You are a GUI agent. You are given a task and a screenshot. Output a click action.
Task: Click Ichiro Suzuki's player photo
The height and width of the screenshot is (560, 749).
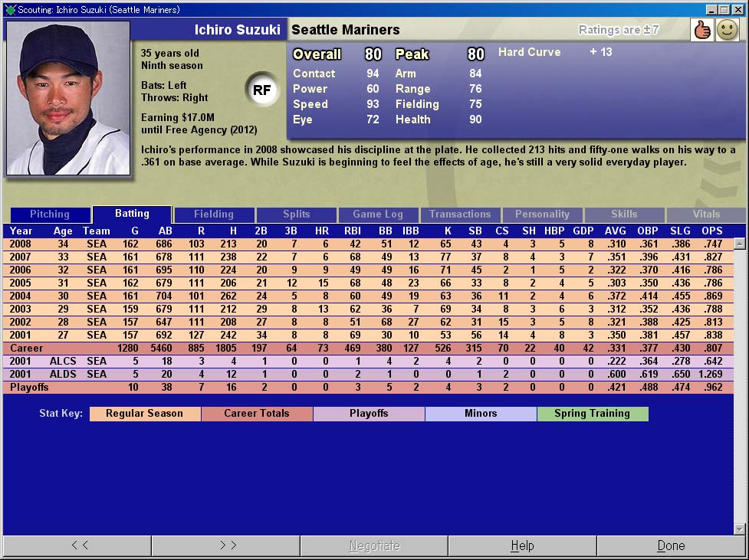tap(67, 98)
